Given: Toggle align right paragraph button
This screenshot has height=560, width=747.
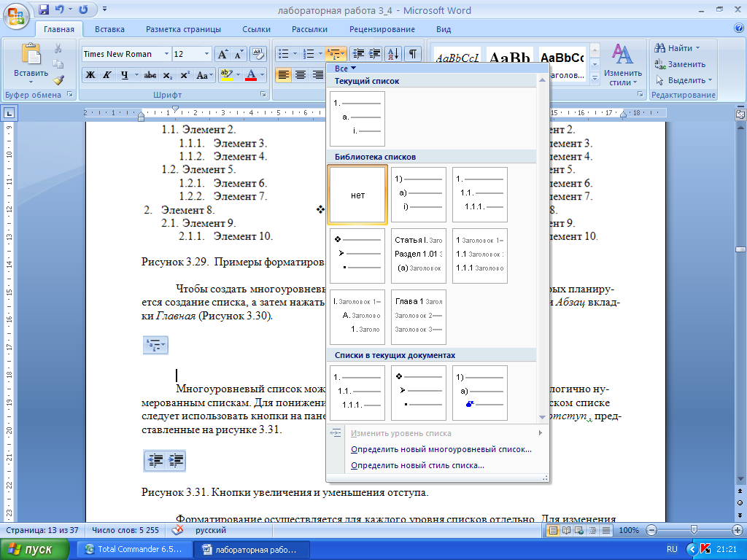Looking at the screenshot, I should [x=318, y=75].
